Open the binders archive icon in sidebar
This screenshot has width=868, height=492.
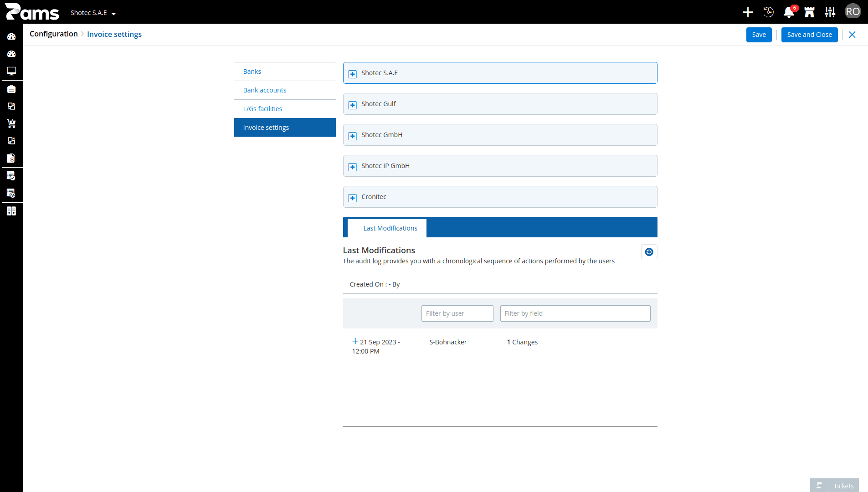tap(11, 211)
